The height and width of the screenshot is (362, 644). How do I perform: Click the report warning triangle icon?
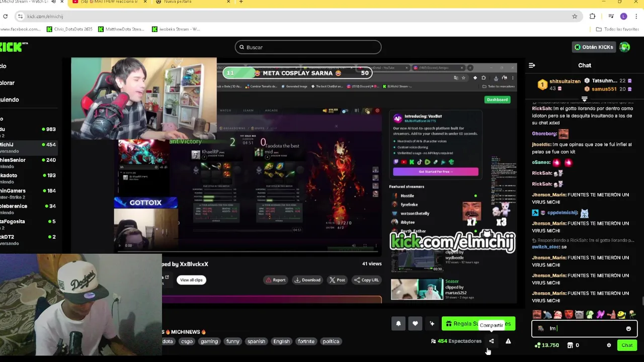(x=508, y=341)
